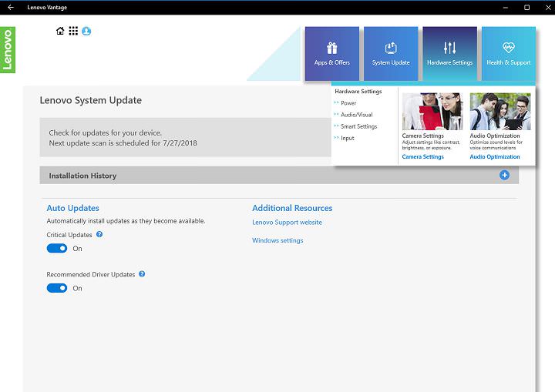Click the Camera Settings thumbnail image
Image resolution: width=555 pixels, height=392 pixels.
click(432, 112)
